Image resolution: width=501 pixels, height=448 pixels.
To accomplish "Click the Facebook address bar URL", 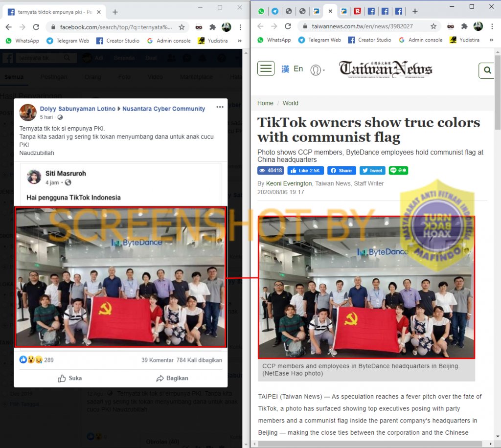I will [115, 27].
